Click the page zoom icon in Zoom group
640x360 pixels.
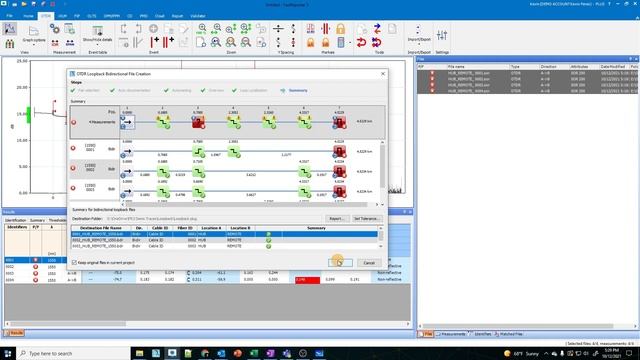pyautogui.click(x=201, y=42)
